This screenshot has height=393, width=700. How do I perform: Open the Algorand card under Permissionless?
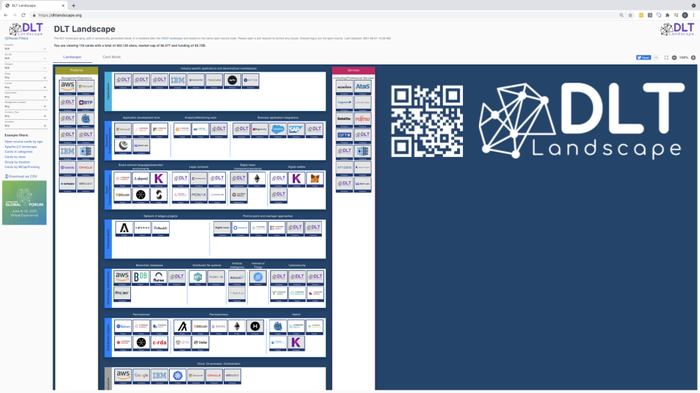coord(182,327)
